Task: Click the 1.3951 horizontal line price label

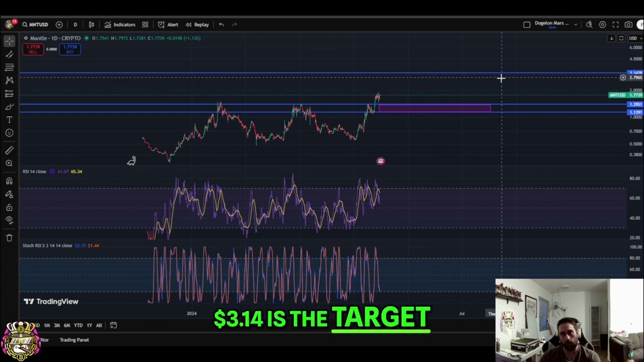Action: pos(635,105)
